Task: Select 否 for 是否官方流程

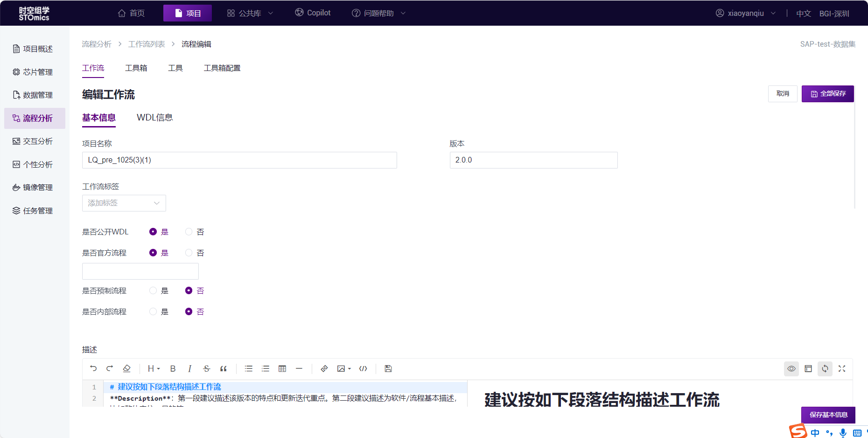Action: (189, 253)
